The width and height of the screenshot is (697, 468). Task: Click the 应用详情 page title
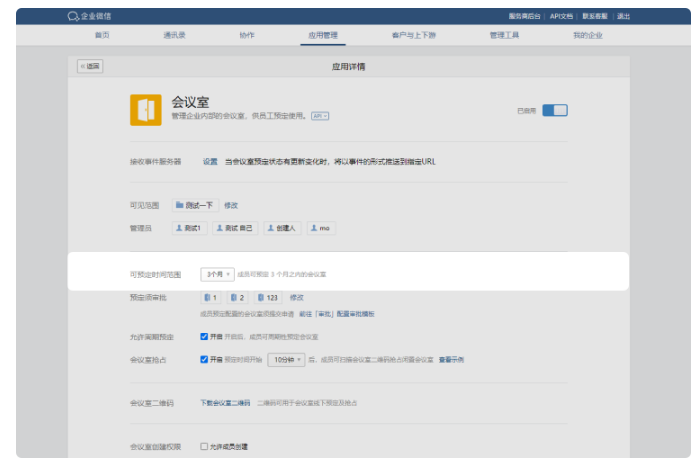pos(348,67)
